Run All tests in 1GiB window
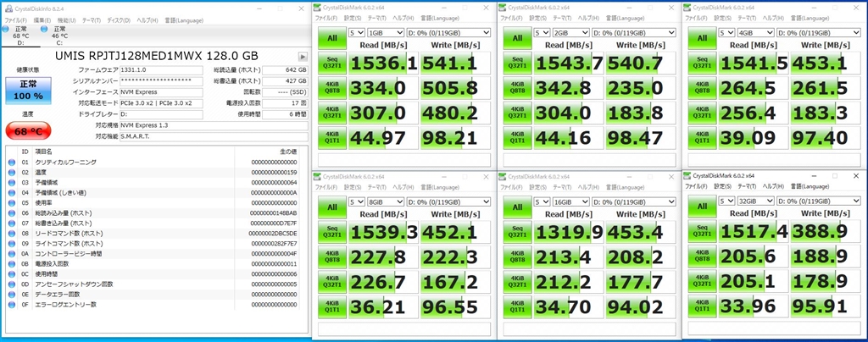Image resolution: width=868 pixels, height=342 pixels. pyautogui.click(x=332, y=38)
